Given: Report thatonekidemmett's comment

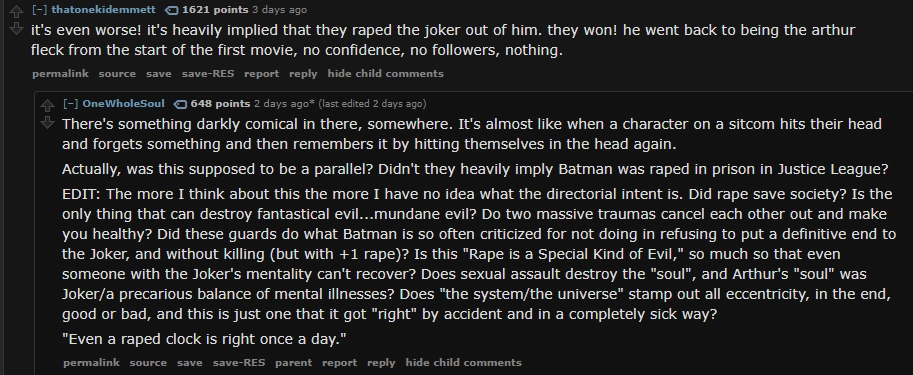Looking at the screenshot, I should coord(261,74).
